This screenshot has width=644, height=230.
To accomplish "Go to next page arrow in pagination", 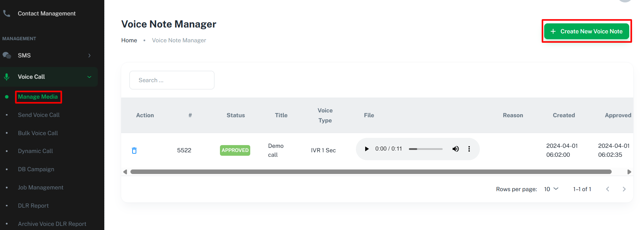I will click(x=624, y=189).
